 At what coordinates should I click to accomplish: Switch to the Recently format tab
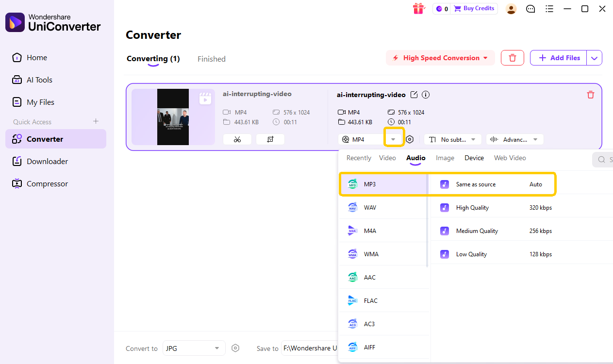click(x=359, y=158)
